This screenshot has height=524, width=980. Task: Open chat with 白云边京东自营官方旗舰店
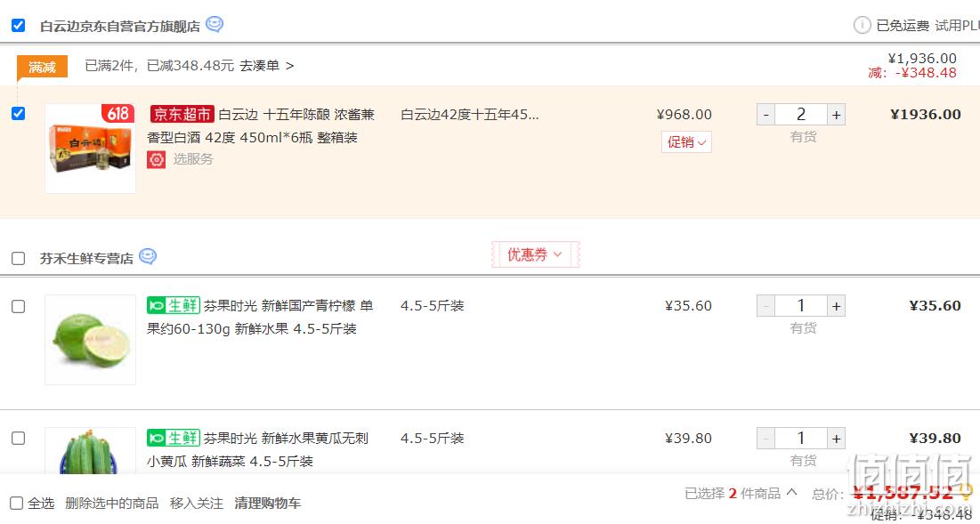point(215,25)
